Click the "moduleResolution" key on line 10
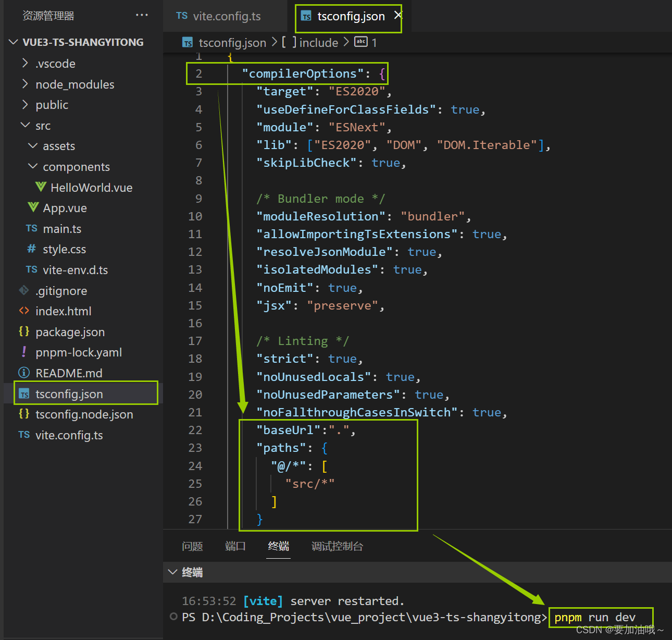The height and width of the screenshot is (640, 672). pos(321,216)
